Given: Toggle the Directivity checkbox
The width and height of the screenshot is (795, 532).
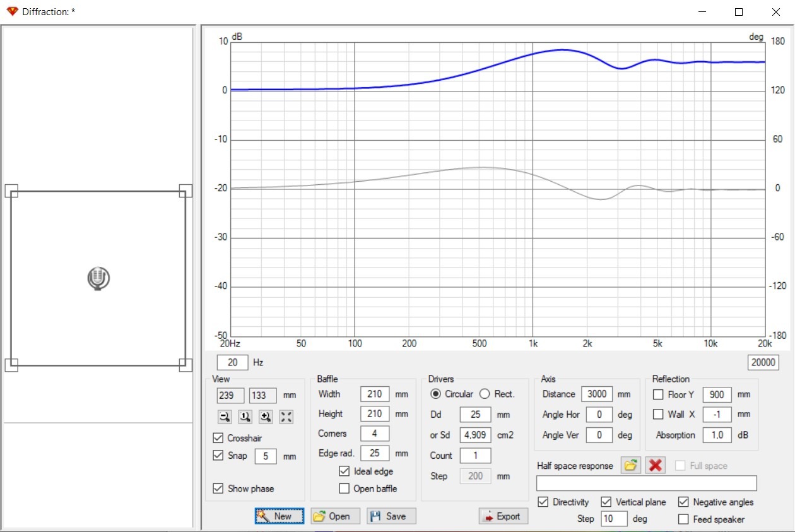Looking at the screenshot, I should pos(543,502).
